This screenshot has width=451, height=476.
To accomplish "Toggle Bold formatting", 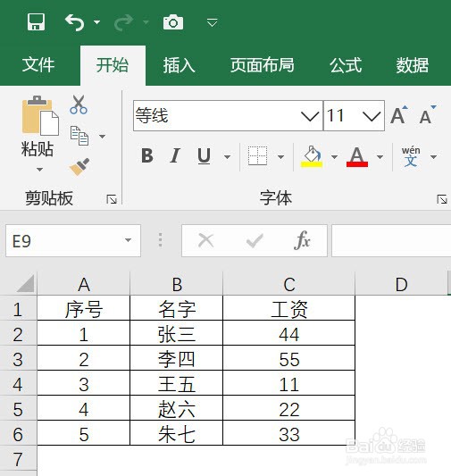I will tap(147, 156).
